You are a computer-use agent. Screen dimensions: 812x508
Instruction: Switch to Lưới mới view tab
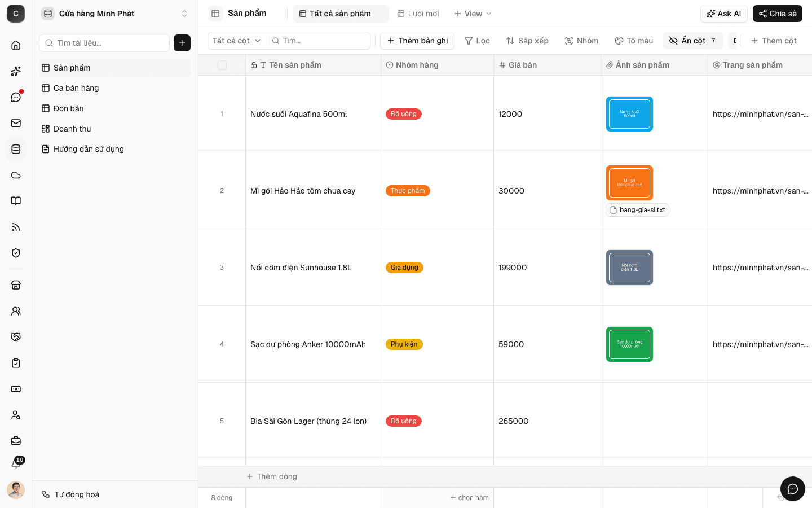point(418,14)
